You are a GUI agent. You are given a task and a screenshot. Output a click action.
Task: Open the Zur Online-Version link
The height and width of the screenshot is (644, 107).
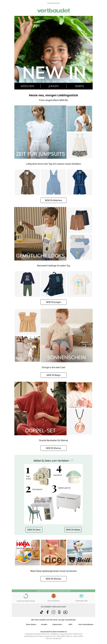(x=53, y=3)
